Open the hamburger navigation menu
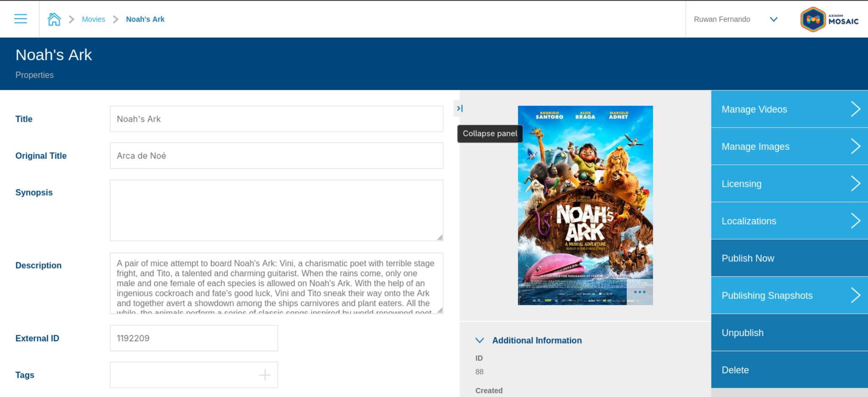This screenshot has width=868, height=397. click(20, 19)
